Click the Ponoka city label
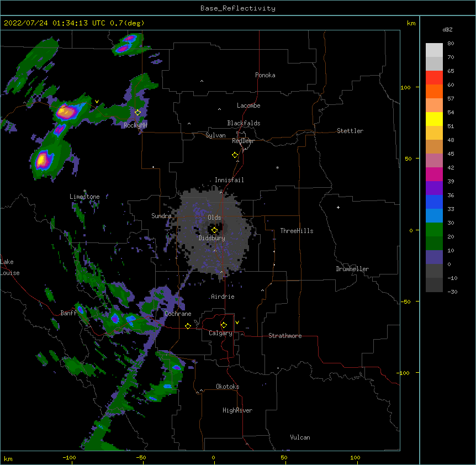The image size is (476, 465). pyautogui.click(x=265, y=75)
